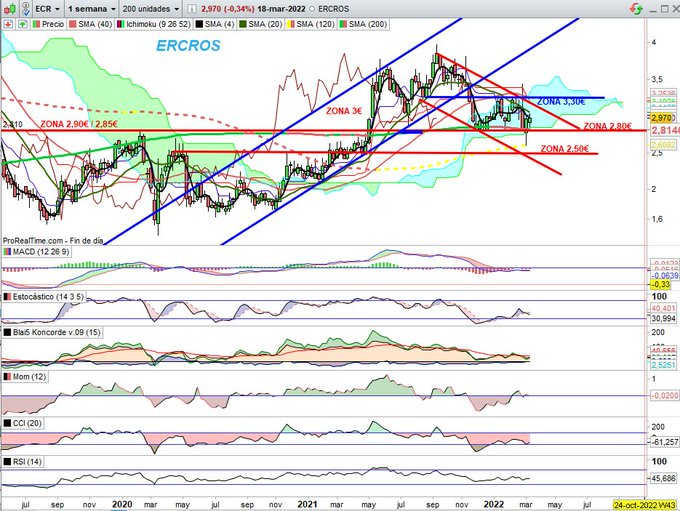This screenshot has width=680, height=511.
Task: Click the CCI (20) panel label
Action: pyautogui.click(x=27, y=423)
